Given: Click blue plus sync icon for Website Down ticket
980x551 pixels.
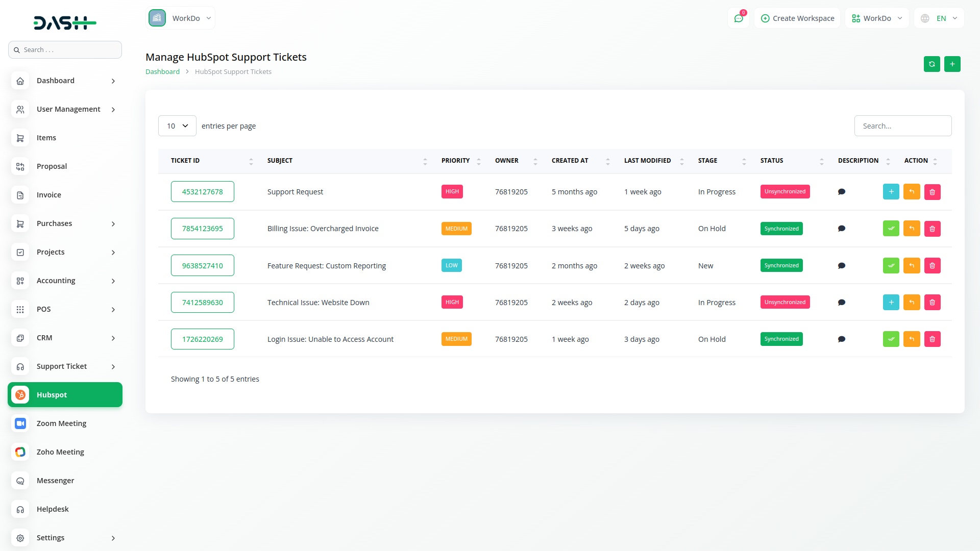Looking at the screenshot, I should 891,303.
